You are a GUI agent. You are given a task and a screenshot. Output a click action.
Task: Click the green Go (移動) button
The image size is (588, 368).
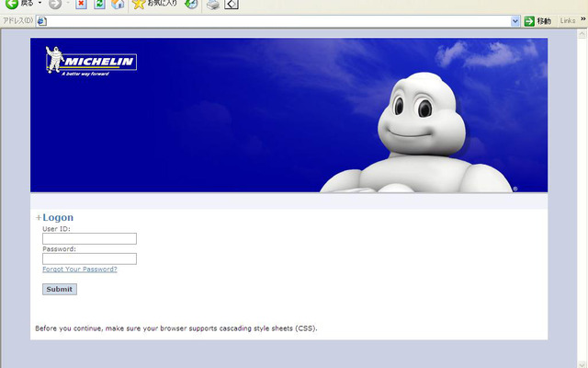pyautogui.click(x=537, y=21)
